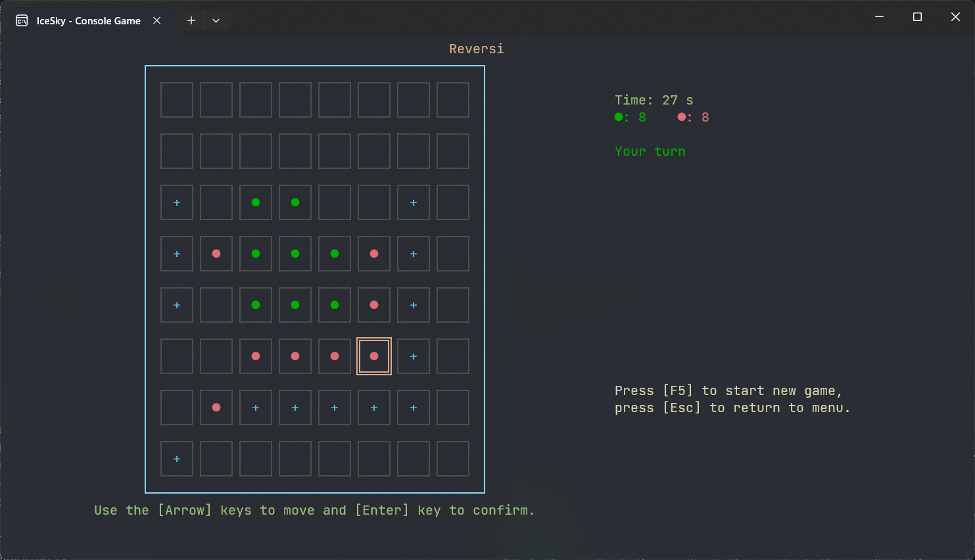Click the terminal icon in the tab
The width and height of the screenshot is (975, 560).
pyautogui.click(x=22, y=20)
